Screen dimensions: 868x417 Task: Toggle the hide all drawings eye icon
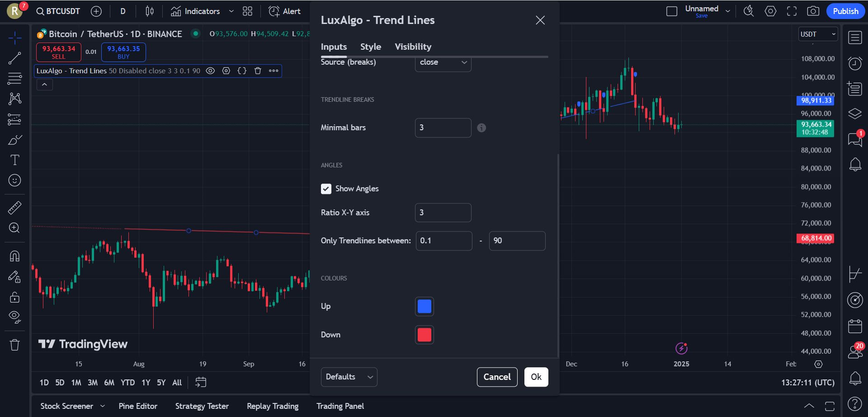tap(14, 316)
